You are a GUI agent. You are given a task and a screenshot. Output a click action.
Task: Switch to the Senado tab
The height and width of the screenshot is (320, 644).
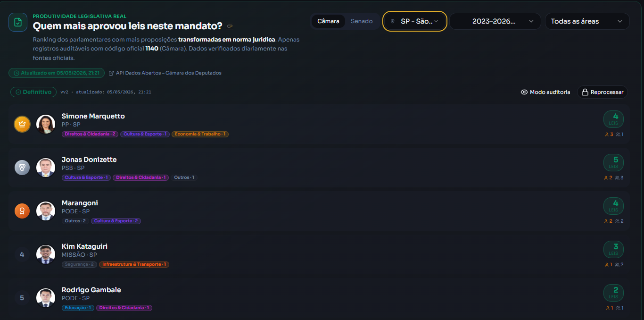point(362,21)
